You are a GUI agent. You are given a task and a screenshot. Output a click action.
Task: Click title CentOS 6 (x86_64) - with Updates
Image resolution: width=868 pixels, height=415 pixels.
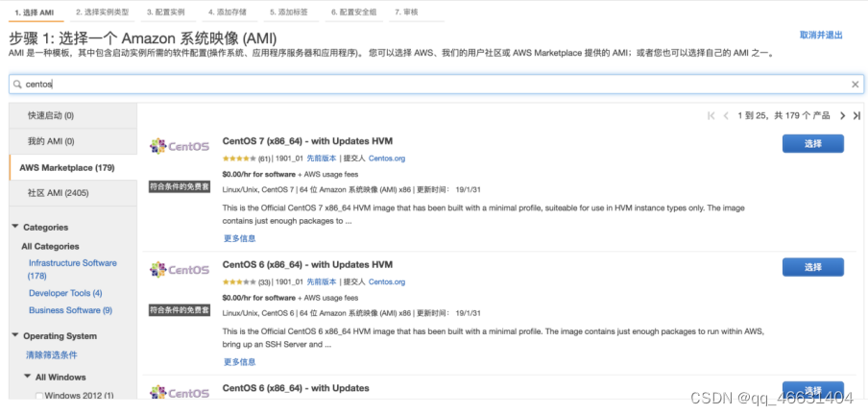pyautogui.click(x=296, y=388)
